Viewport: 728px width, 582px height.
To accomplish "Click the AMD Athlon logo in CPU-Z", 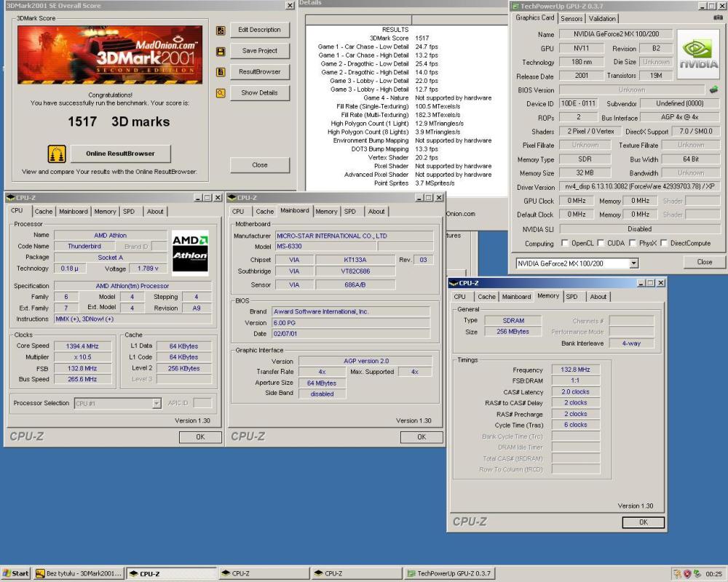I will coord(190,252).
